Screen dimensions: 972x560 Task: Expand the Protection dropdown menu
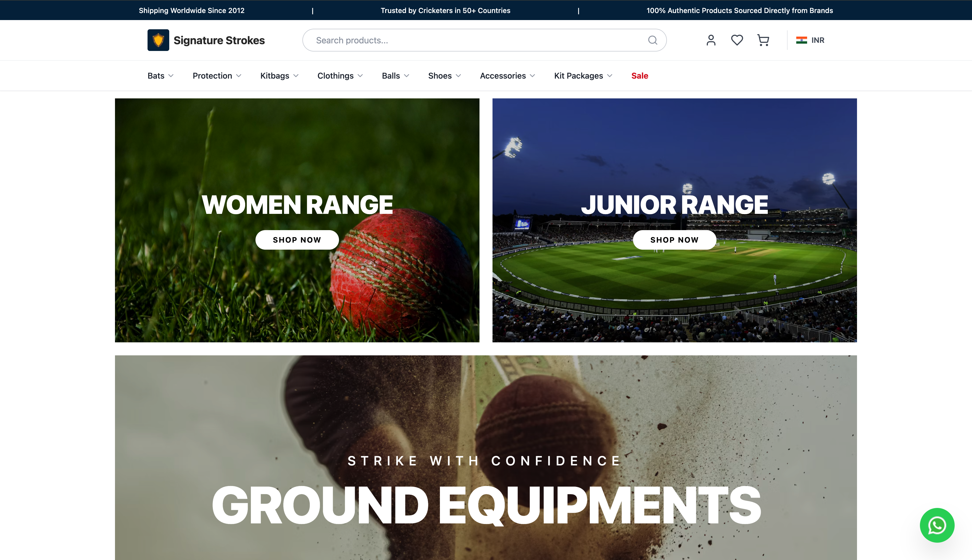(x=217, y=76)
